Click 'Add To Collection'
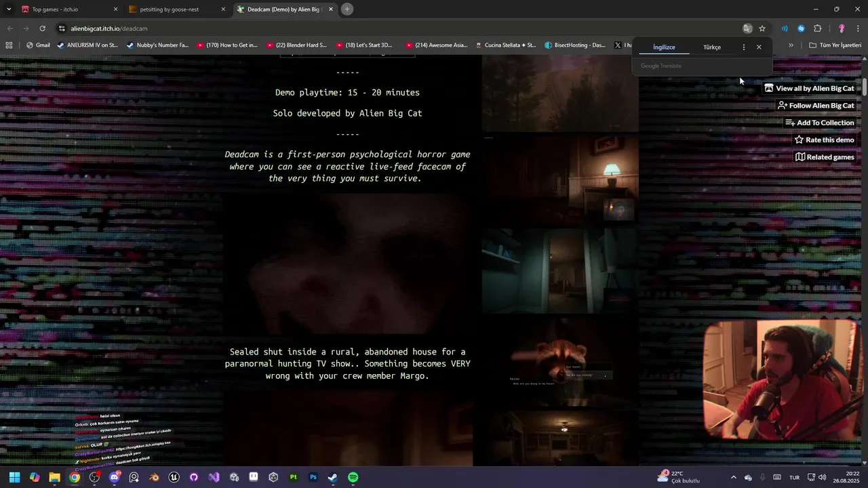This screenshot has width=868, height=488. [820, 123]
